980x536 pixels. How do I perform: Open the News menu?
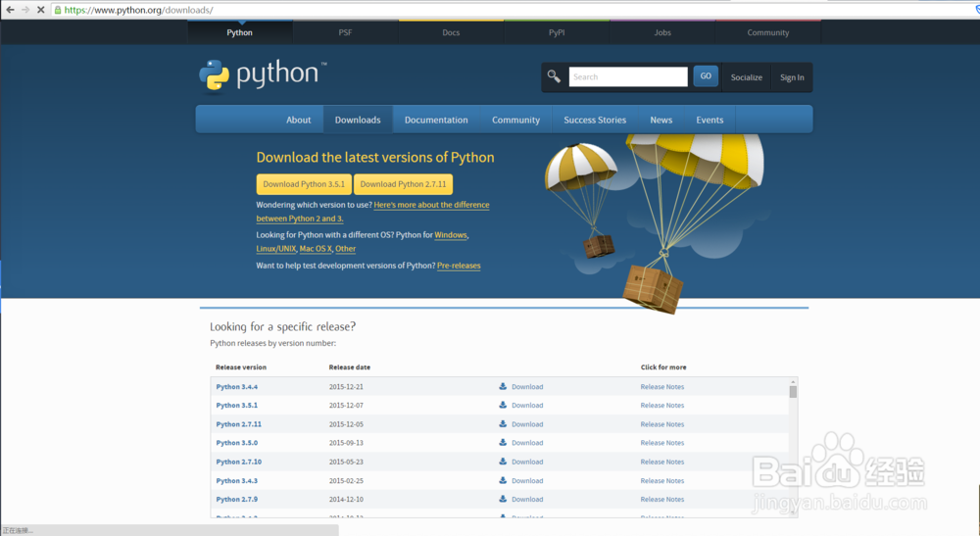click(x=661, y=120)
